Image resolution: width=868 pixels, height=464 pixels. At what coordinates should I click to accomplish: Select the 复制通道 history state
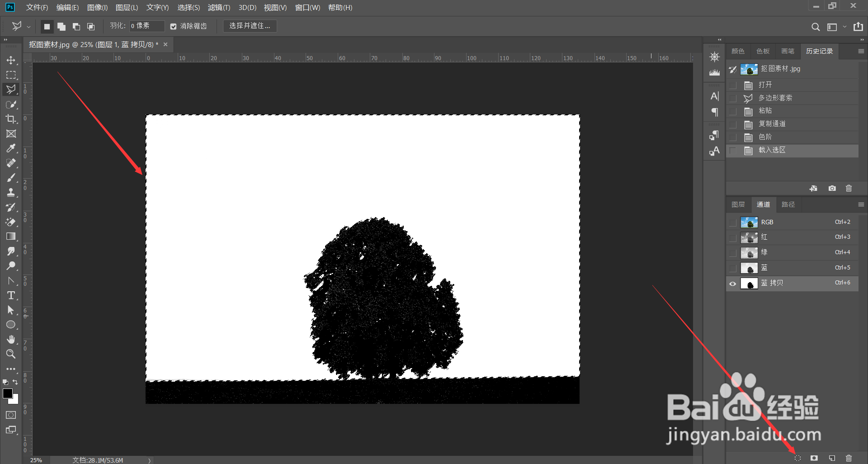(792, 124)
